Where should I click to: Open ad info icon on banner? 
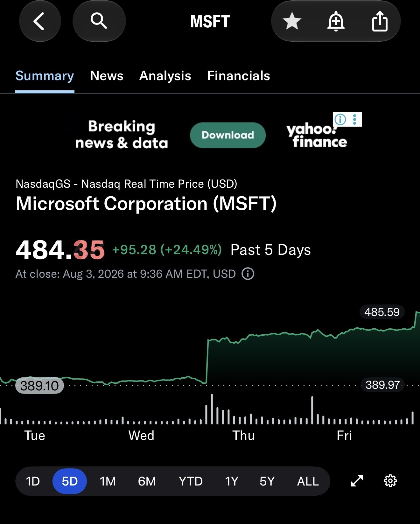(340, 119)
